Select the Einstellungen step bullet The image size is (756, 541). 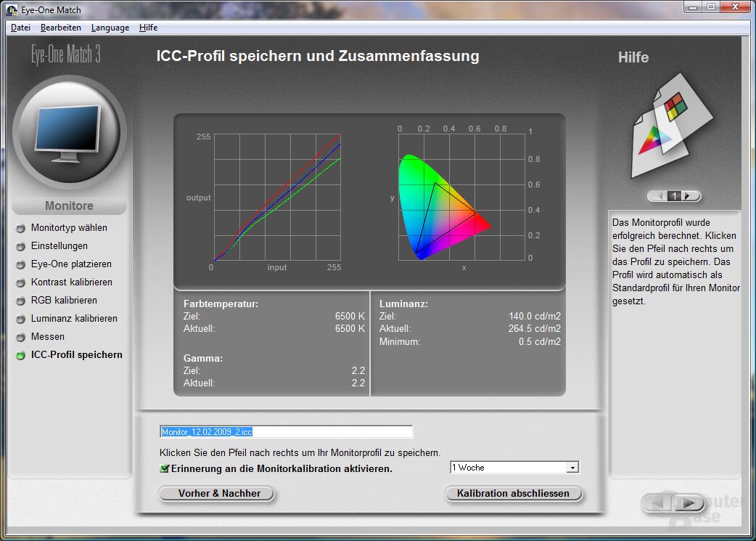point(21,247)
